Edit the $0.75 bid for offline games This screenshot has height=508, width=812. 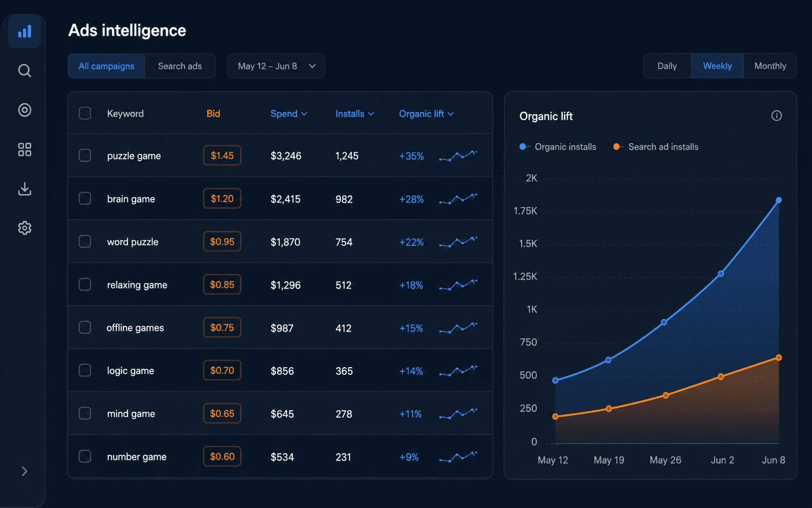(x=222, y=327)
